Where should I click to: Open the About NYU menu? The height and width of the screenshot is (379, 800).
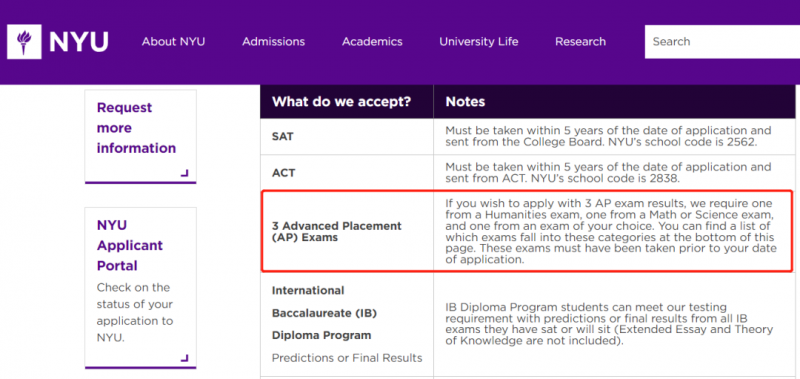point(173,42)
